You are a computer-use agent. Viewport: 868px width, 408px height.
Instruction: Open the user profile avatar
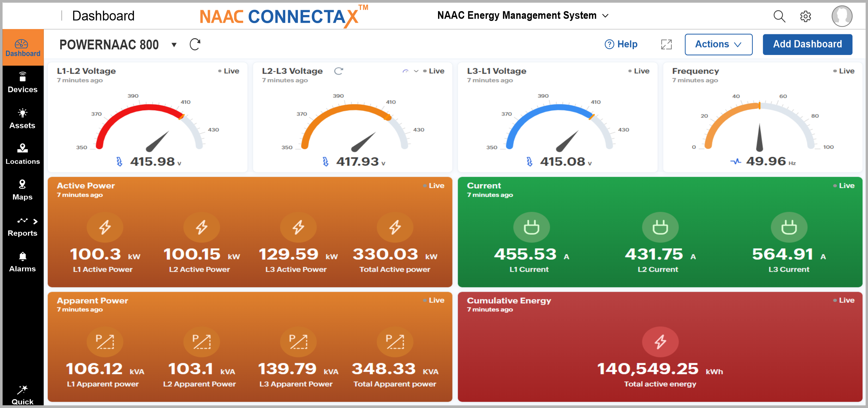(x=842, y=16)
